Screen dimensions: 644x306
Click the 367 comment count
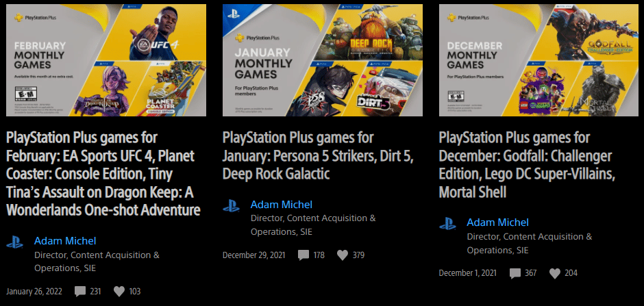tap(531, 273)
